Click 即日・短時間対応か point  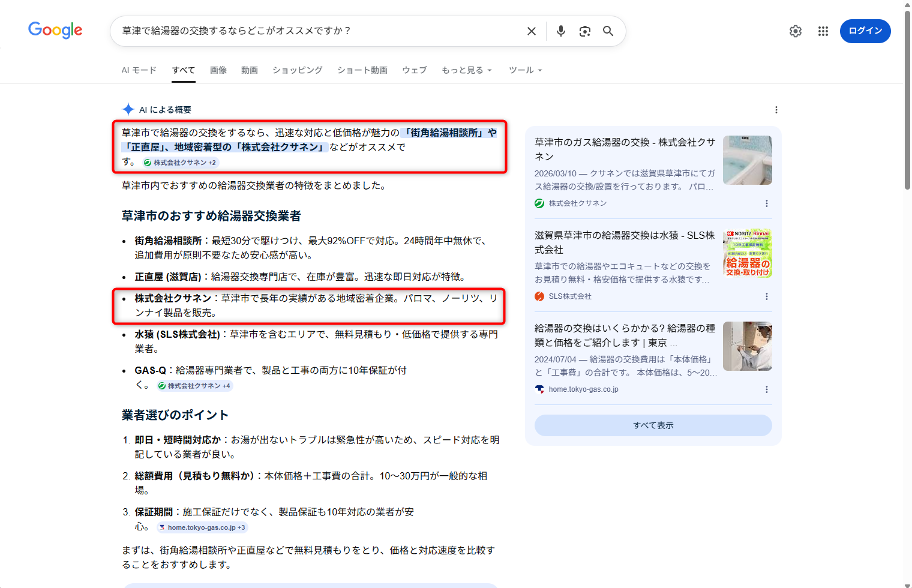[x=317, y=447]
